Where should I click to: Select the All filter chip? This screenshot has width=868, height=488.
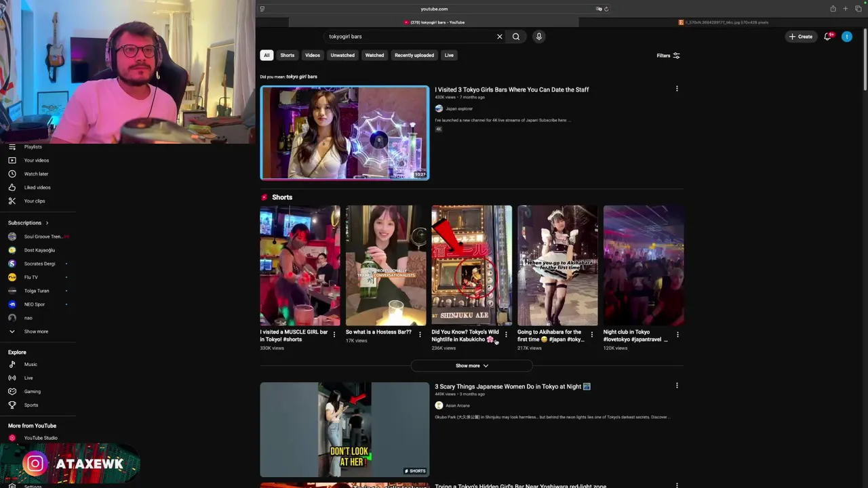[267, 56]
